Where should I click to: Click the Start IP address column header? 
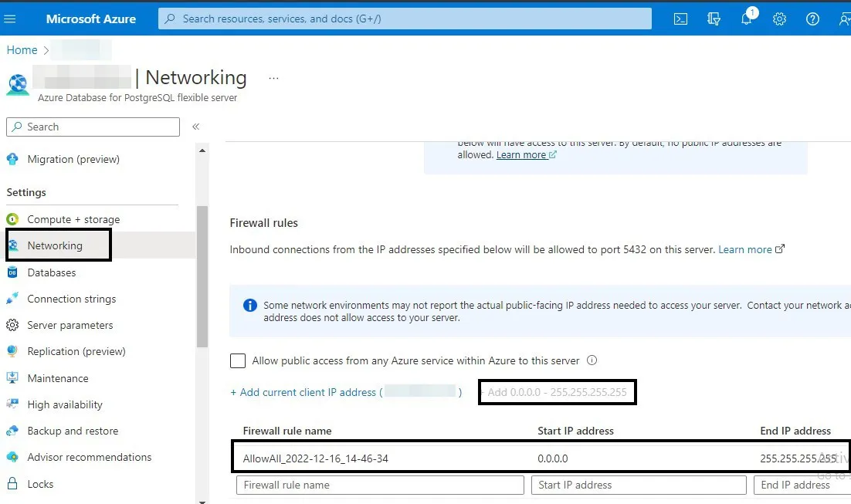(x=575, y=431)
